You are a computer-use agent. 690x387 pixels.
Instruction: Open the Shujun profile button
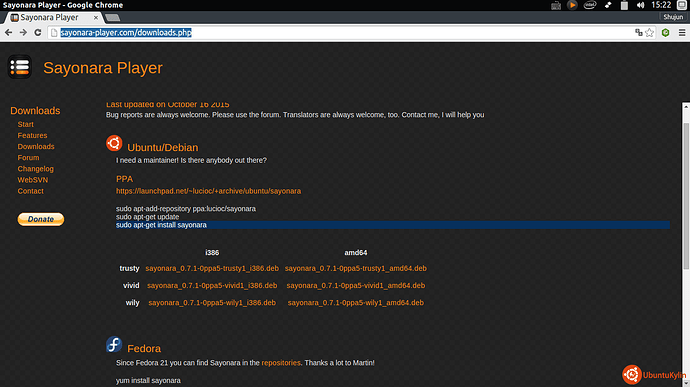pos(673,17)
